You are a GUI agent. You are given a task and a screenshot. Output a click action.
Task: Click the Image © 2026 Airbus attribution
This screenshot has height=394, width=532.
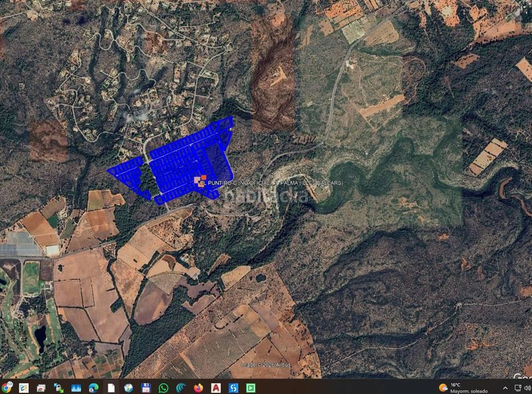265,365
